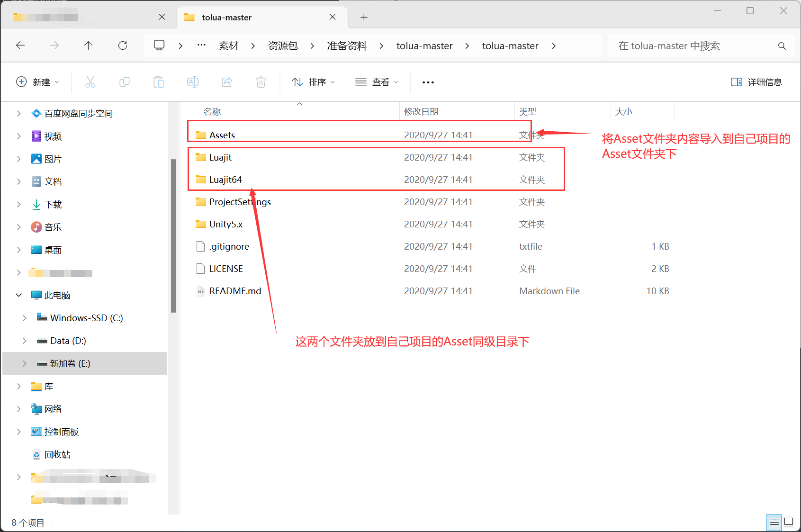Toggle the details pane (详细信息)
This screenshot has width=801, height=532.
(x=756, y=82)
